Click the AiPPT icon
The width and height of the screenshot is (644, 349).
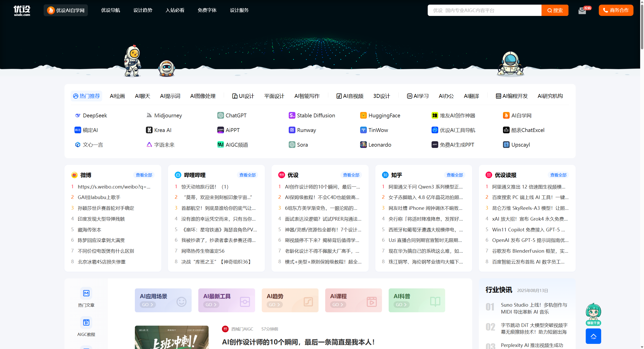tap(220, 130)
